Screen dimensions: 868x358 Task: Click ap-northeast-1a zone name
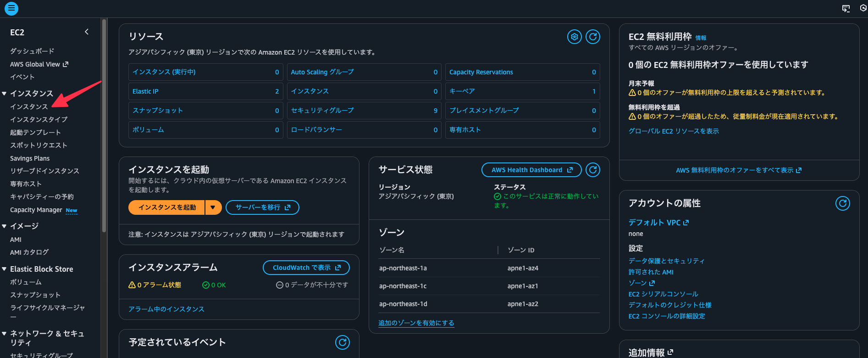click(x=403, y=268)
